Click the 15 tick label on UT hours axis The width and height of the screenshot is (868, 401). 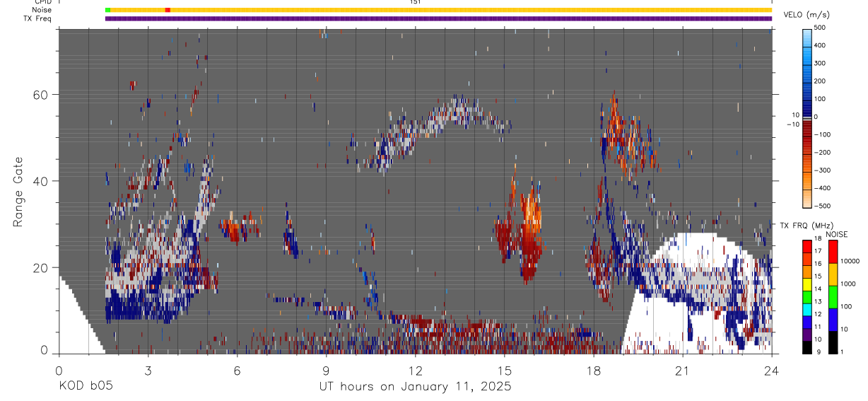click(504, 371)
